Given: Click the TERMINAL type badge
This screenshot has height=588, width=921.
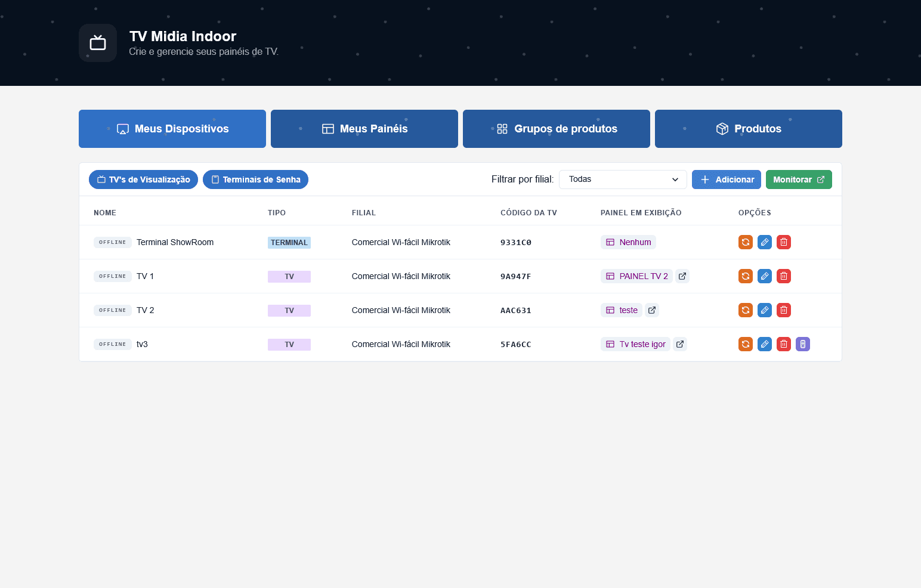Looking at the screenshot, I should tap(289, 243).
